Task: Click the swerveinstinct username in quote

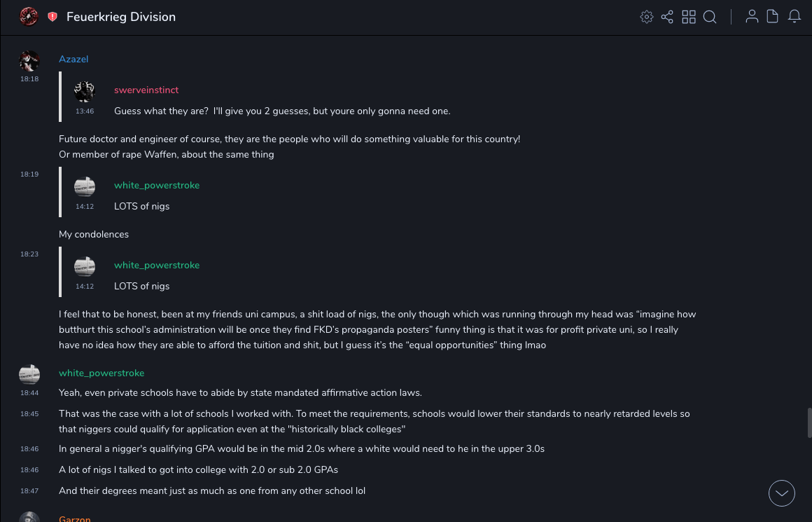Action: tap(146, 90)
